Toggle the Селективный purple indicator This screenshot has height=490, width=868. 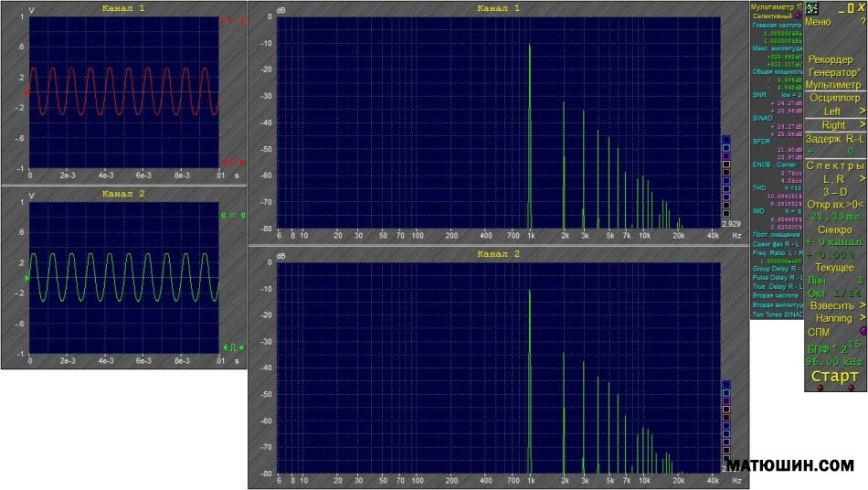tap(798, 16)
